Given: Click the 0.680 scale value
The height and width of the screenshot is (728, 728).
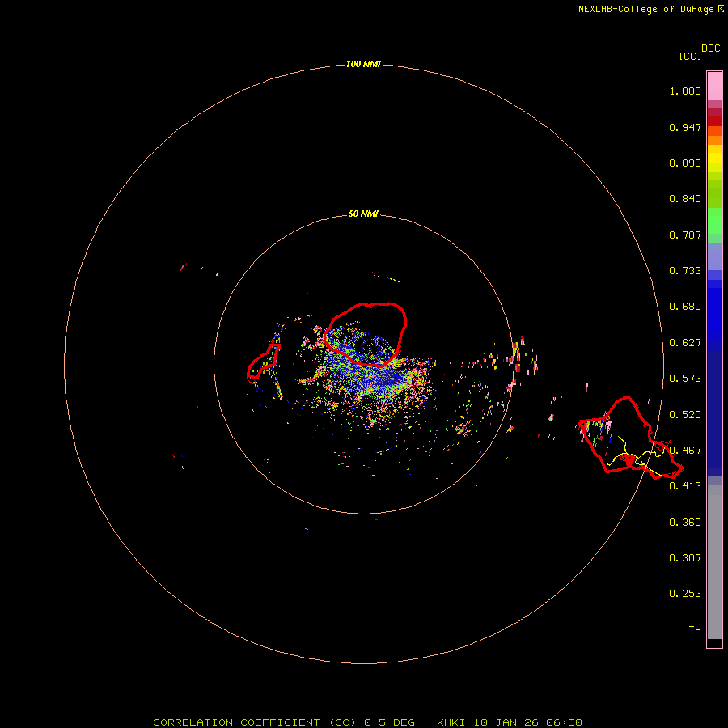Looking at the screenshot, I should [x=685, y=307].
